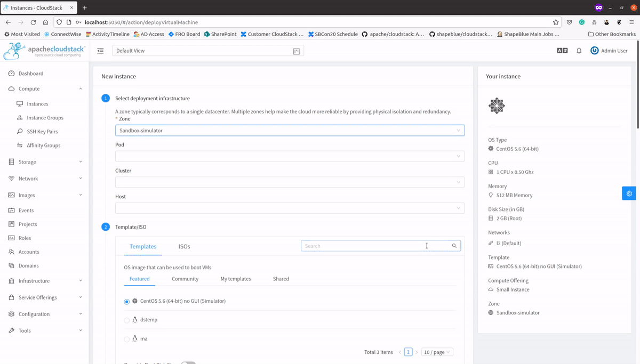Select the dstemp template radio button
Image resolution: width=640 pixels, height=364 pixels.
tap(126, 320)
